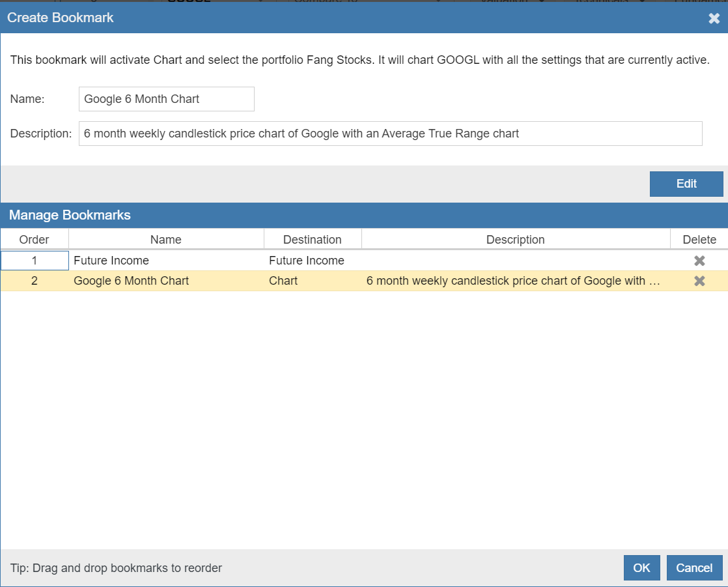The image size is (728, 587).
Task: Select the order cell showing 2
Action: click(x=35, y=281)
